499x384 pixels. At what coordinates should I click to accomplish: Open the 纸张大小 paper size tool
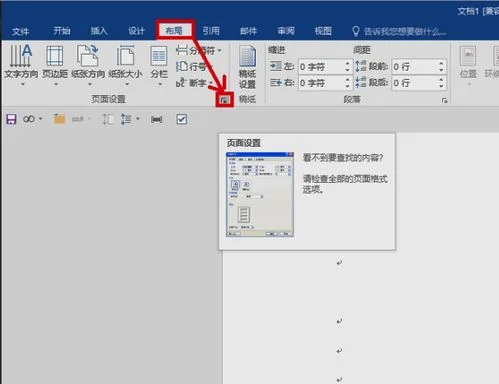(125, 65)
